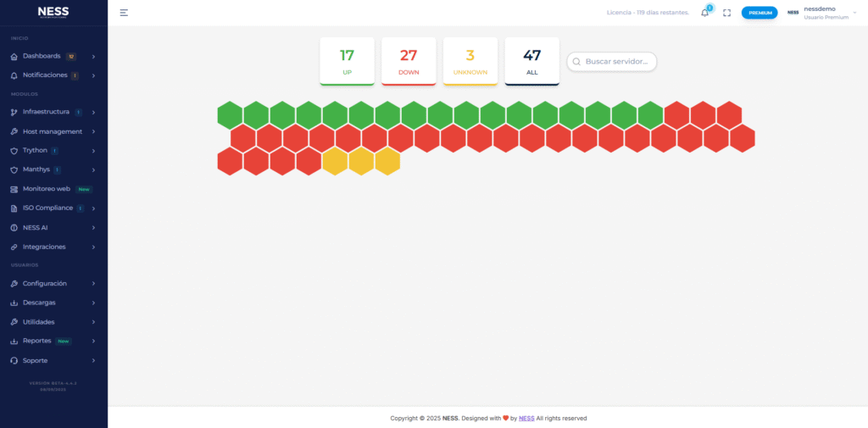Filter servers by the DOWN card
This screenshot has height=428, width=868.
pyautogui.click(x=409, y=60)
